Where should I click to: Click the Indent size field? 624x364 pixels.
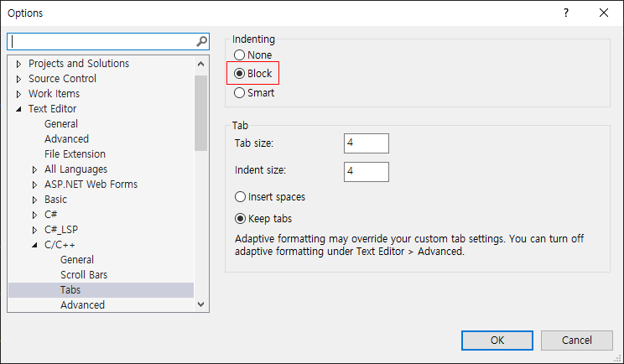pos(367,172)
